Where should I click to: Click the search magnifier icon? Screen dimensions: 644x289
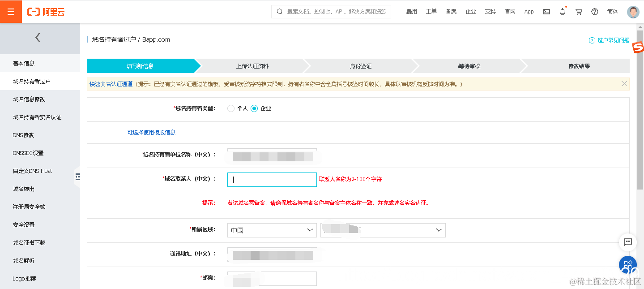tap(280, 12)
